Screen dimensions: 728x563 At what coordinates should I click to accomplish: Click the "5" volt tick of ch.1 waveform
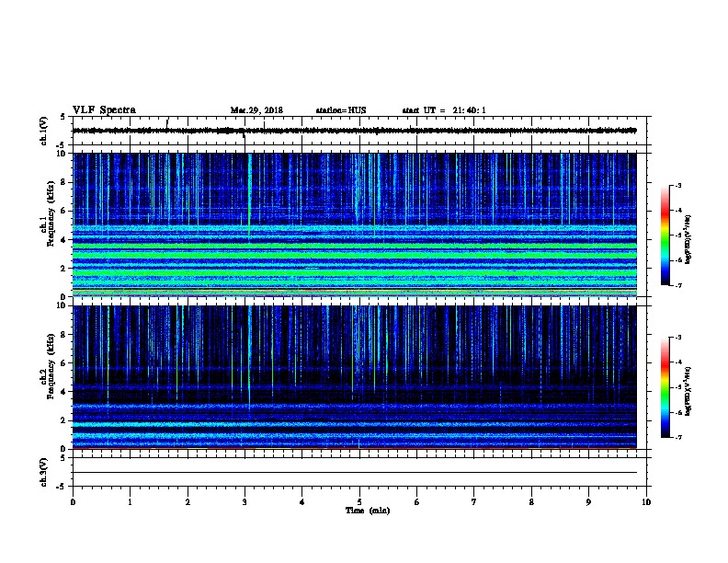point(63,117)
